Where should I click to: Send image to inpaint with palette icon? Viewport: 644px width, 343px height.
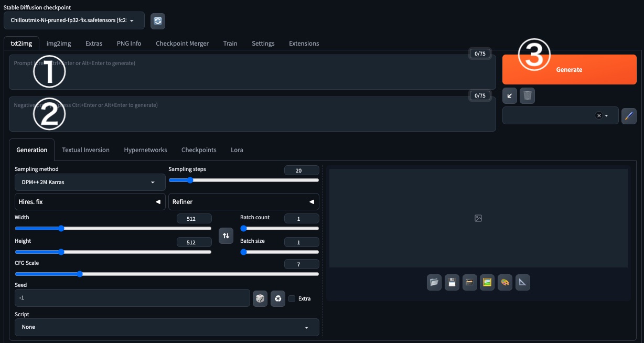click(505, 283)
